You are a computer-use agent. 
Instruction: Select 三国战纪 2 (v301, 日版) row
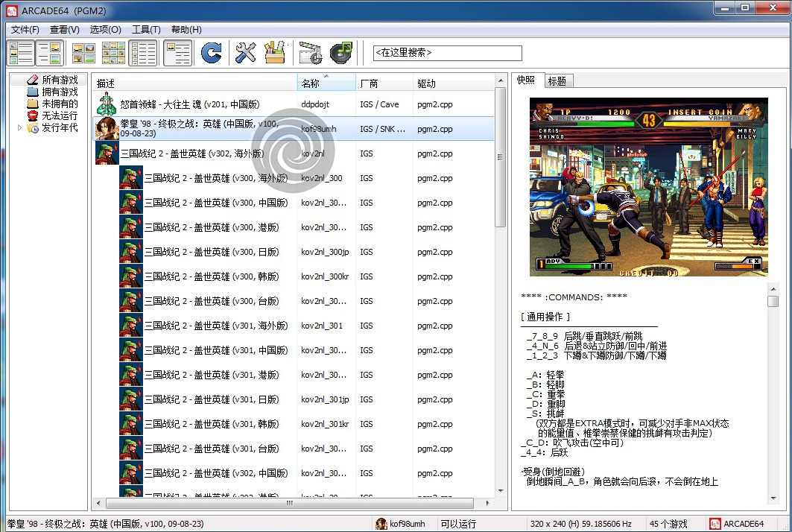click(293, 399)
